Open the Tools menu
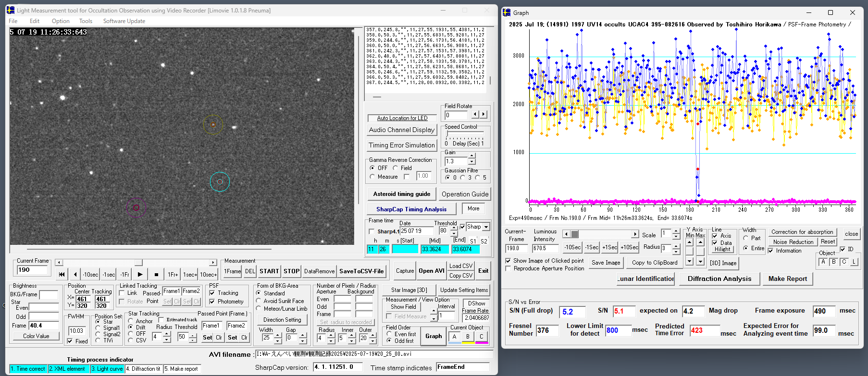Image resolution: width=868 pixels, height=376 pixels. (86, 21)
